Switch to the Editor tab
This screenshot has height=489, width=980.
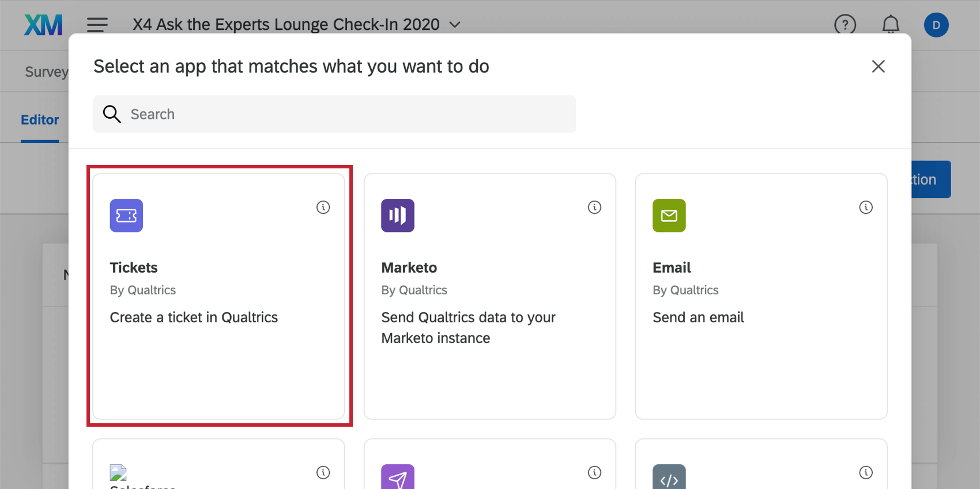click(39, 119)
